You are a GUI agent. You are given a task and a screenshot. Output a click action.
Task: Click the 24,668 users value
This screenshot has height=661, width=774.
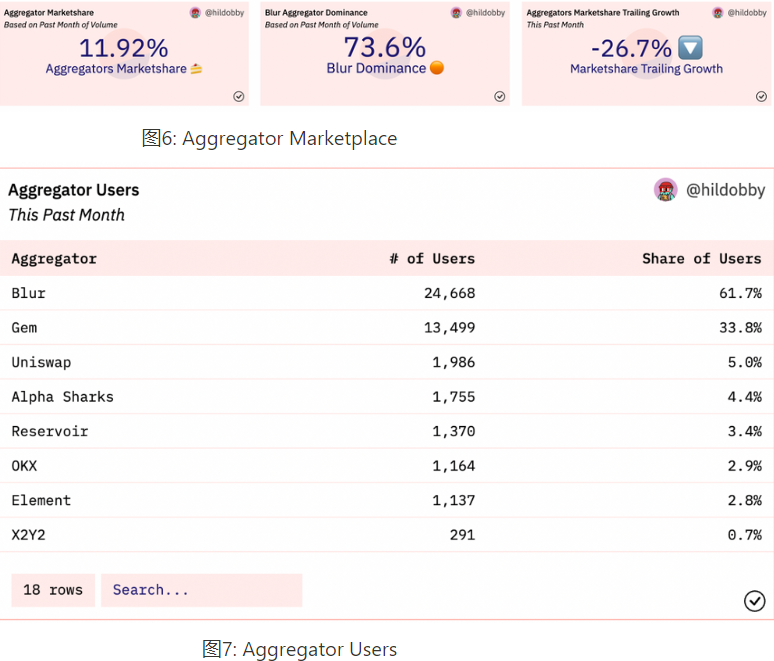coord(450,293)
